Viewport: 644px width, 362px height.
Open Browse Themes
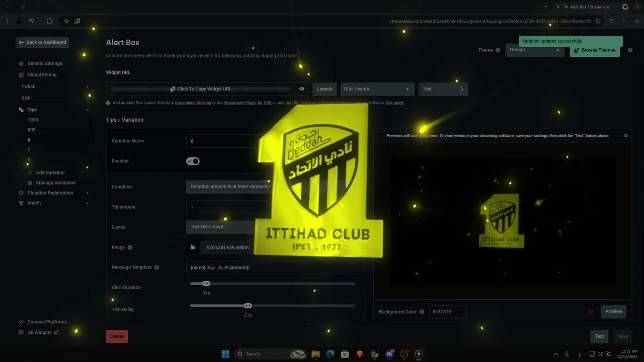595,50
